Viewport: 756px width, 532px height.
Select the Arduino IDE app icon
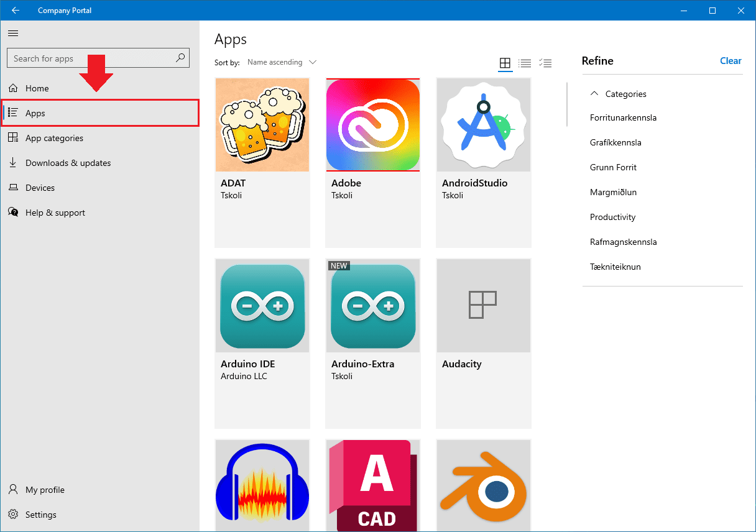click(x=262, y=306)
